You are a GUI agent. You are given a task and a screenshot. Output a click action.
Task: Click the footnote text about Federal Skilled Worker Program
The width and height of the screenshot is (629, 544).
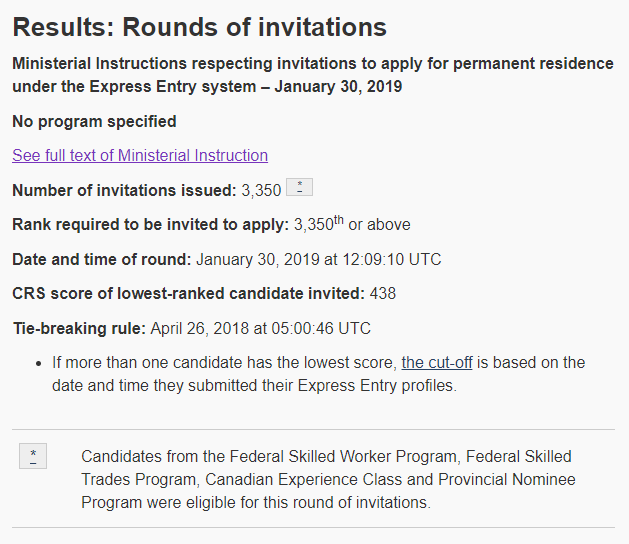(328, 479)
